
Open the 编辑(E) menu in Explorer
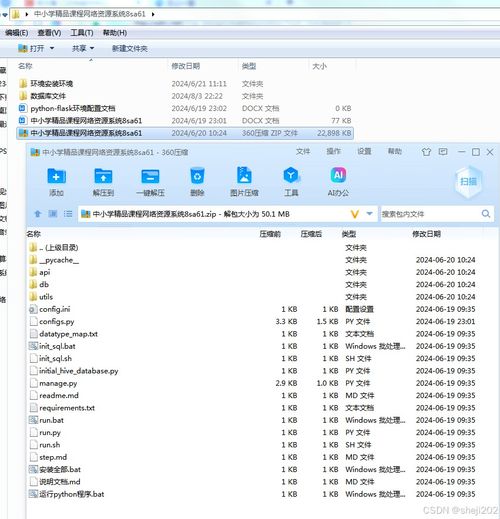click(x=17, y=33)
